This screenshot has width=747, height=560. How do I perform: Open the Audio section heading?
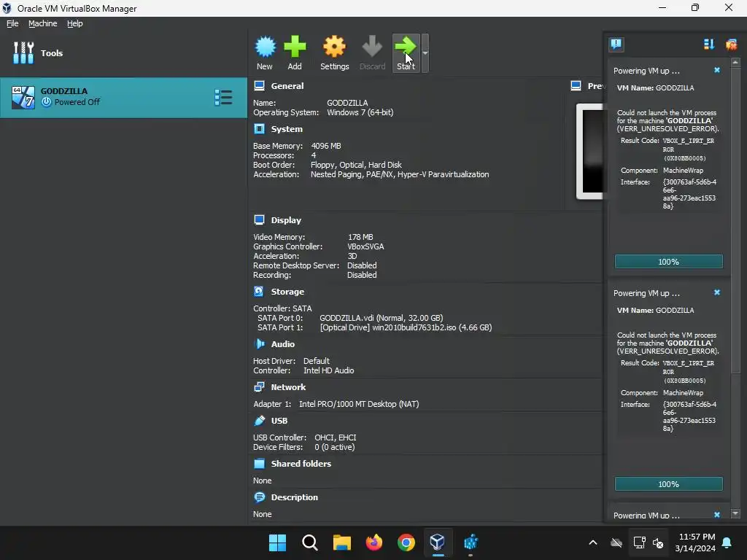pos(283,344)
